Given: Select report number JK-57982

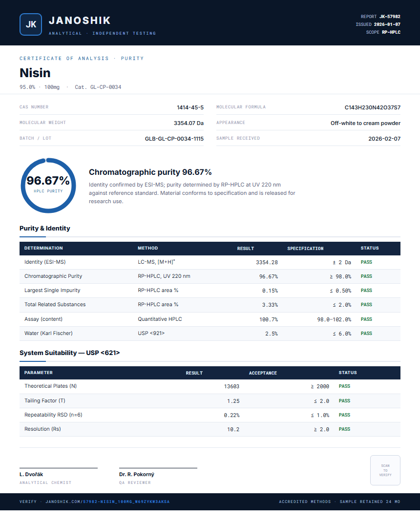Looking at the screenshot, I should (390, 17).
